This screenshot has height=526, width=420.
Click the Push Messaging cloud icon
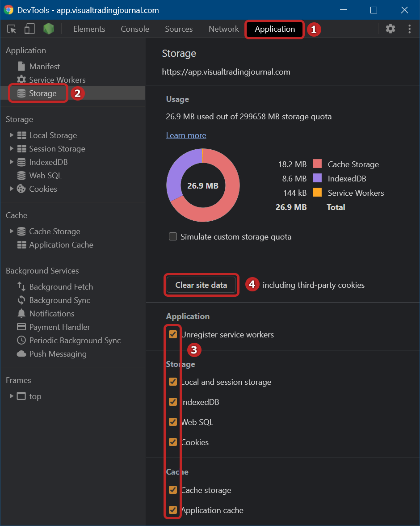click(21, 354)
